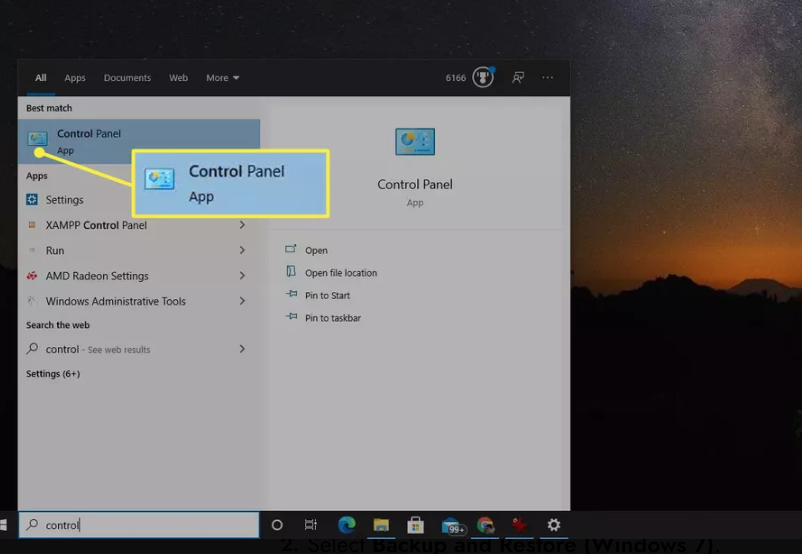
Task: Expand the XAMPP Control Panel result arrow
Action: [242, 225]
